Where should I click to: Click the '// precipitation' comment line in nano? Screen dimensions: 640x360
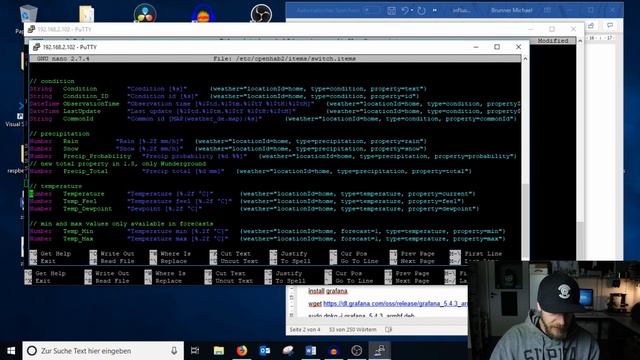[x=60, y=133]
